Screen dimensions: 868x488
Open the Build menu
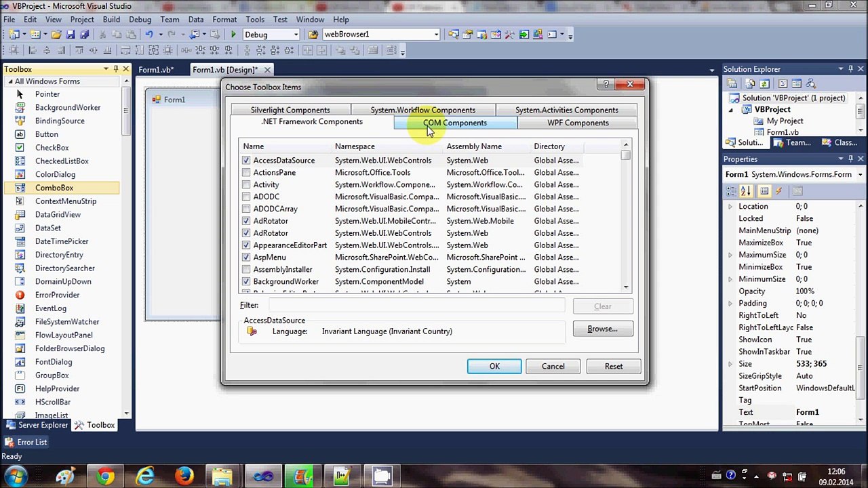coord(111,20)
